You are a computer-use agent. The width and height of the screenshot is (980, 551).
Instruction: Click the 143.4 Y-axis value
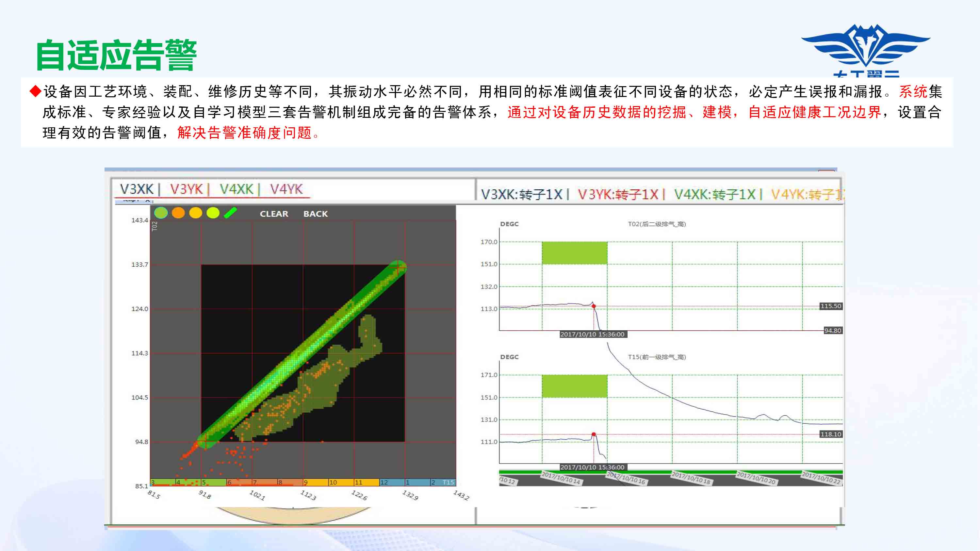139,220
